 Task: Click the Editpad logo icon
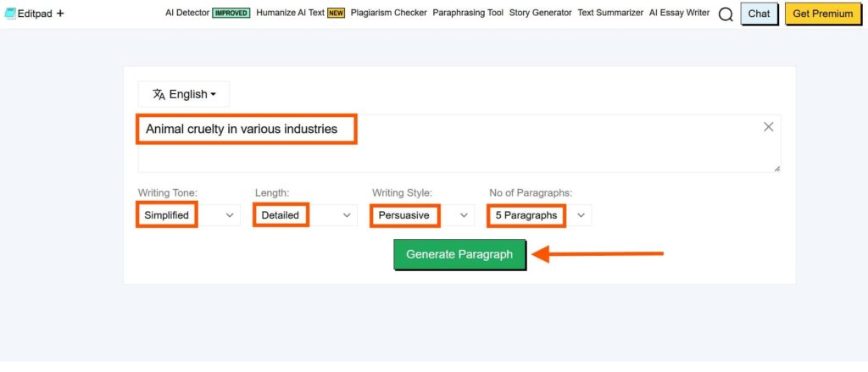click(x=10, y=14)
